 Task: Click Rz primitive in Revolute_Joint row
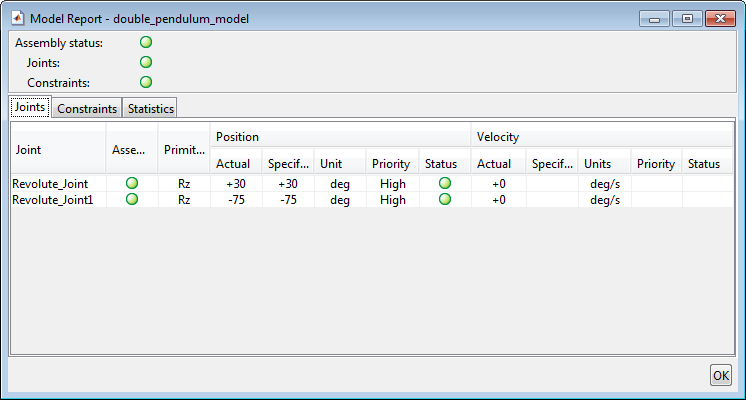[184, 184]
